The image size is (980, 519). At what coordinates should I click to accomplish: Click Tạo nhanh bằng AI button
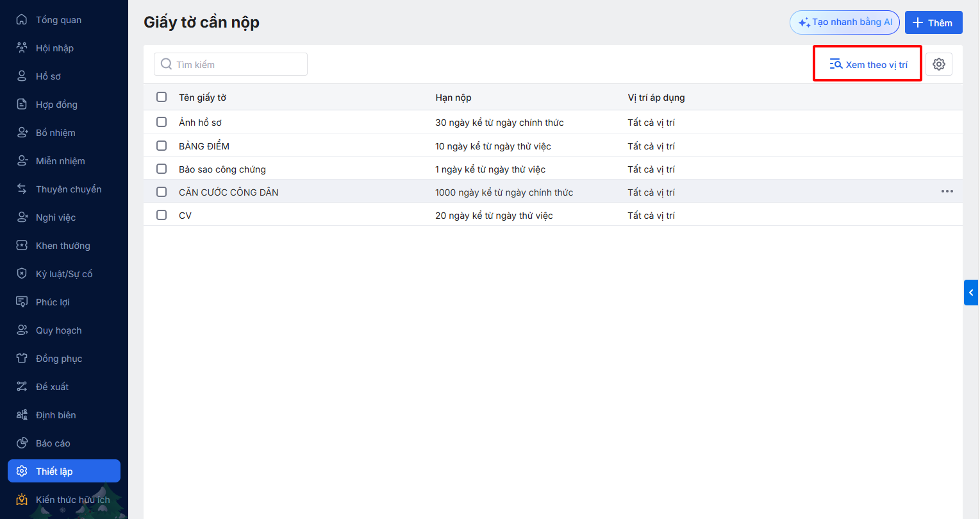click(845, 22)
